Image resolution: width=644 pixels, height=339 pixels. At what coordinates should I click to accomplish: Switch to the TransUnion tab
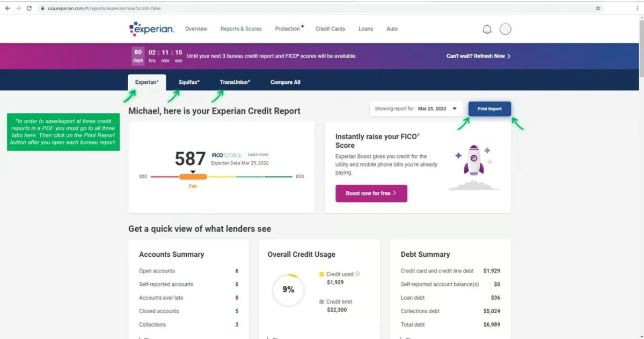pos(235,82)
